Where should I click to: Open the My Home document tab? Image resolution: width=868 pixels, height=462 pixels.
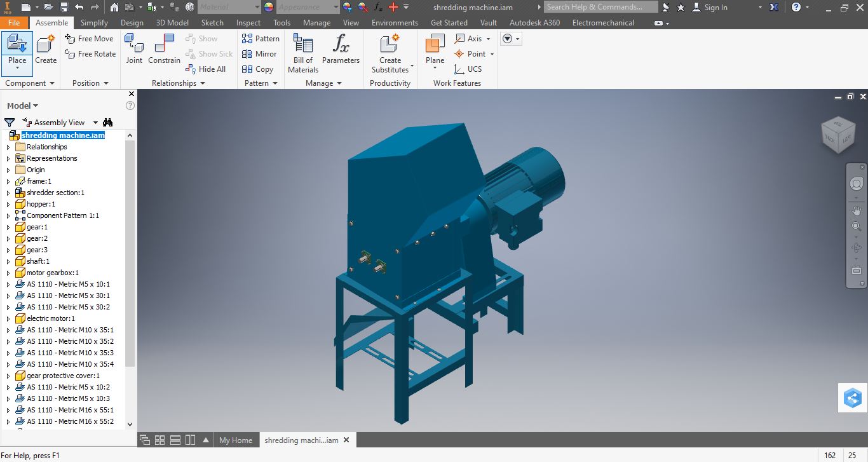click(236, 440)
